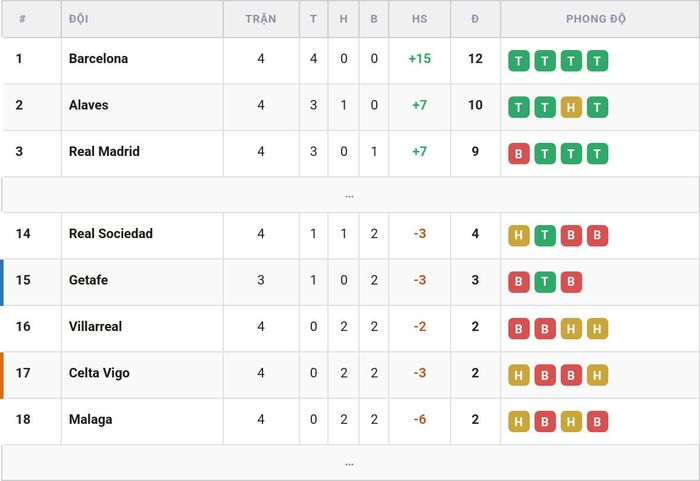The height and width of the screenshot is (481, 700).
Task: Click the TRẬN column header
Action: click(261, 19)
